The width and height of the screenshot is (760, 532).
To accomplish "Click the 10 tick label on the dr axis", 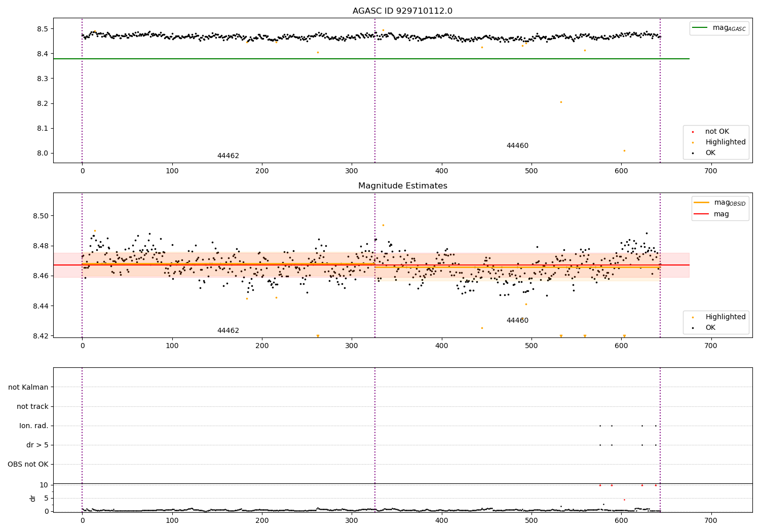I will click(x=44, y=485).
